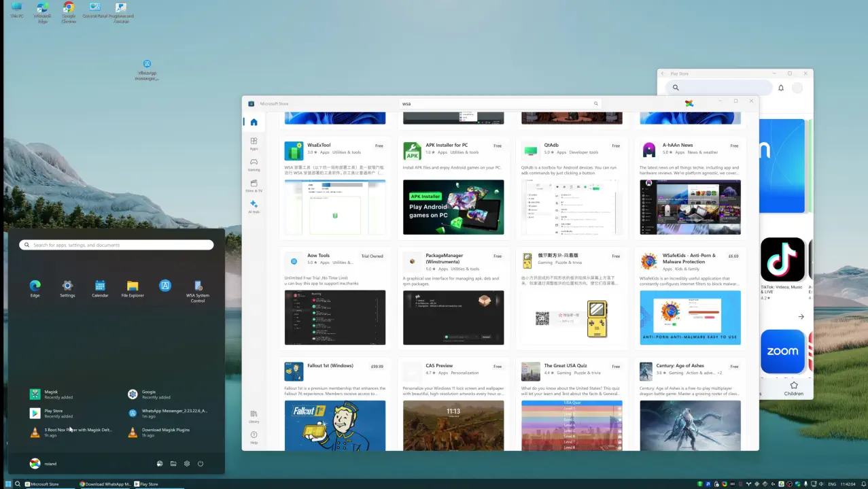Click the power icon in Start menu
This screenshot has height=489, width=868.
click(x=201, y=464)
